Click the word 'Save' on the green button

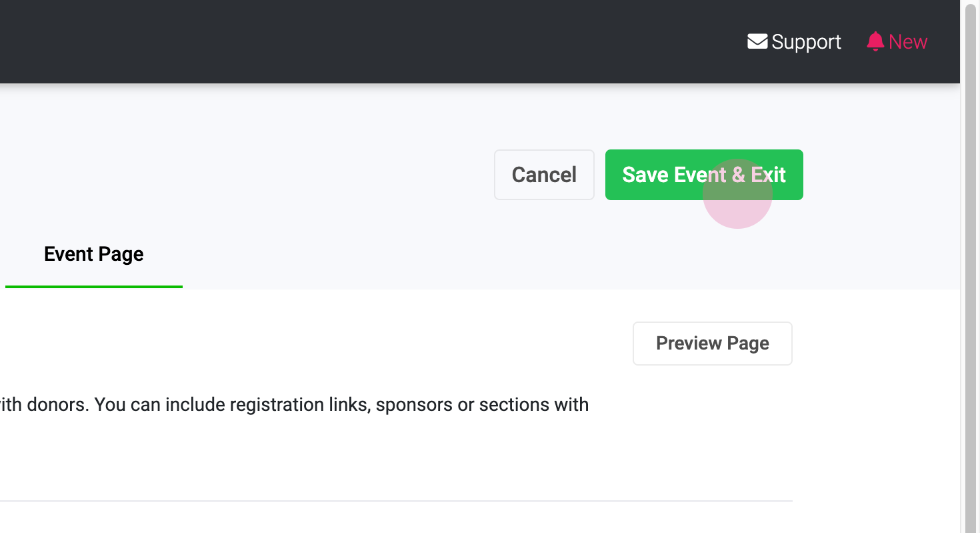click(645, 175)
